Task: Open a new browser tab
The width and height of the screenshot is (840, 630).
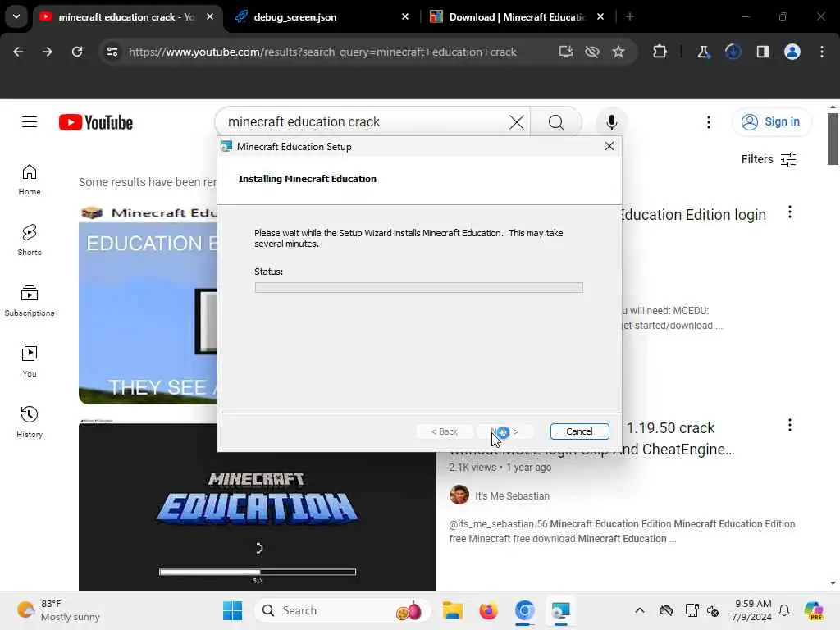Action: pos(630,16)
